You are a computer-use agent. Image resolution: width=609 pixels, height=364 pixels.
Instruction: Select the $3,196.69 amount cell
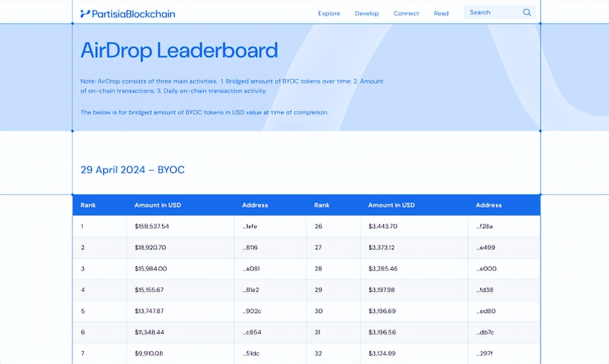coord(414,311)
